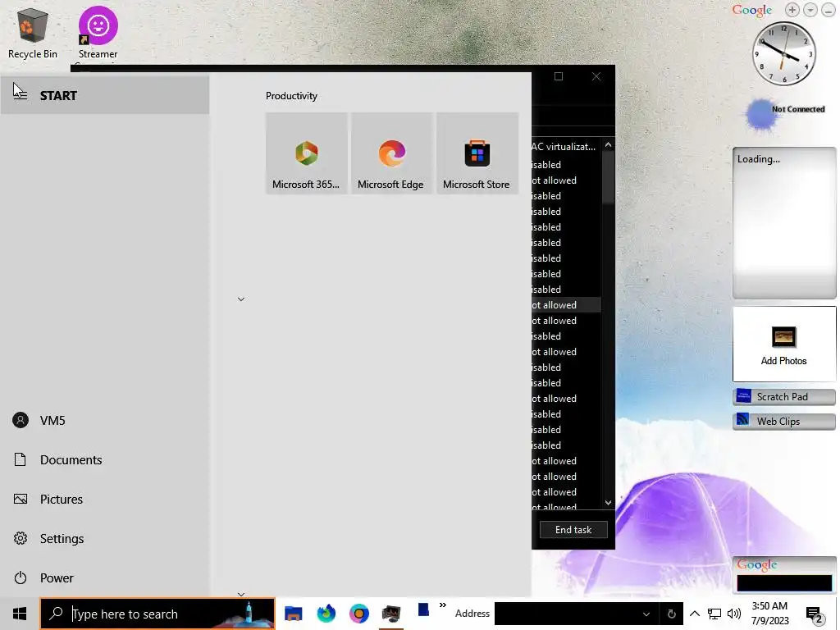Refresh the taskbar Address toolbar
The image size is (840, 630).
671,614
